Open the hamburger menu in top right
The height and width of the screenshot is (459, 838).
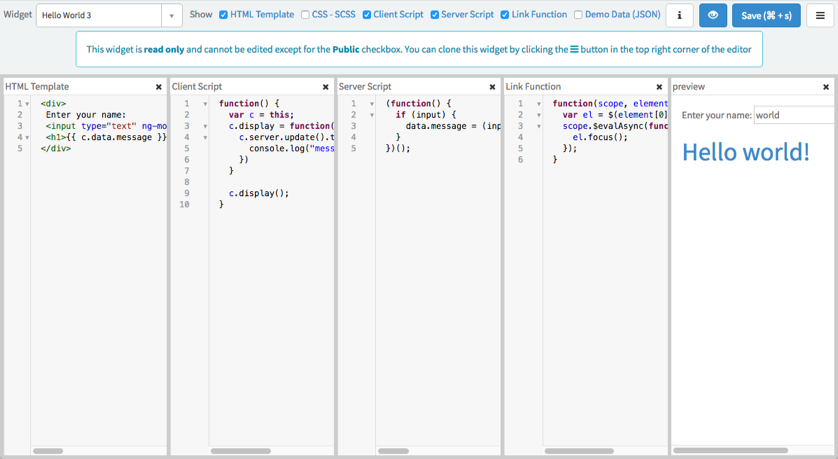pos(820,15)
